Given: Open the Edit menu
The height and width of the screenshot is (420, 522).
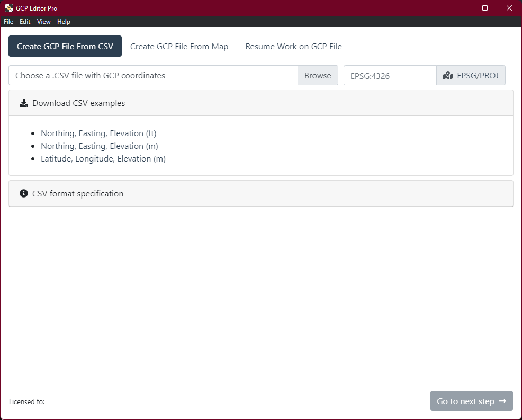Looking at the screenshot, I should (x=24, y=22).
